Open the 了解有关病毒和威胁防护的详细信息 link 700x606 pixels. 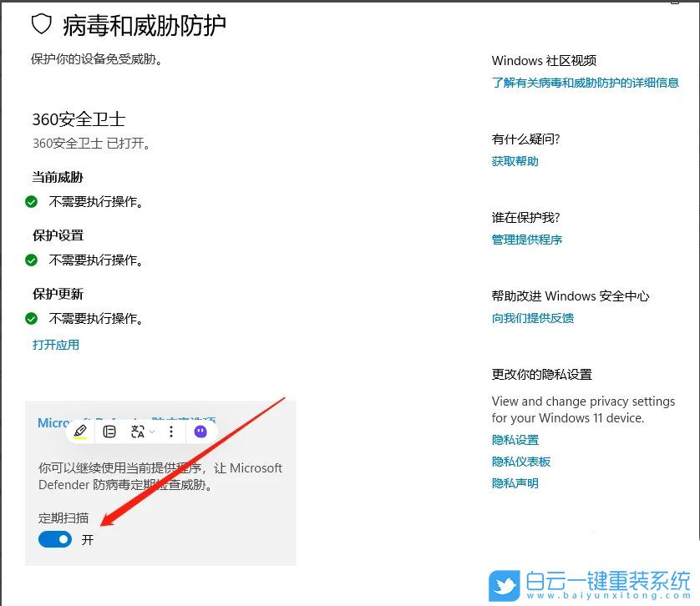point(586,83)
